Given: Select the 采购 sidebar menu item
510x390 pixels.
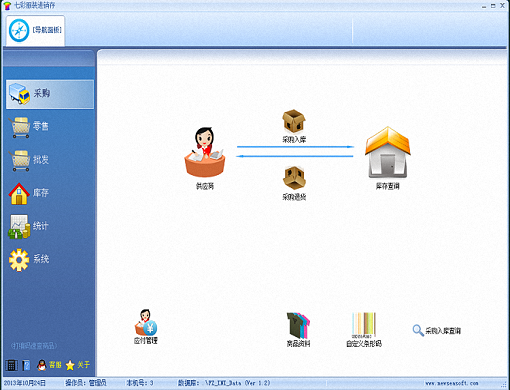Looking at the screenshot, I should click(50, 94).
